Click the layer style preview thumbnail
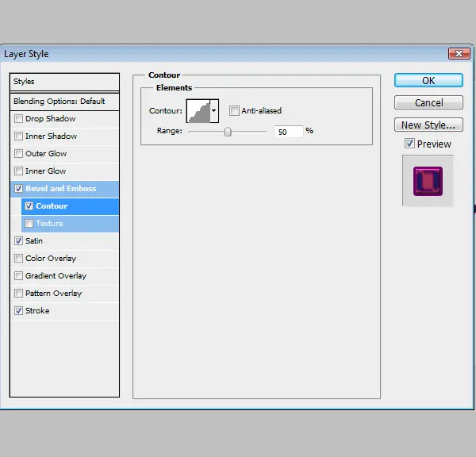This screenshot has width=476, height=457. pyautogui.click(x=428, y=181)
